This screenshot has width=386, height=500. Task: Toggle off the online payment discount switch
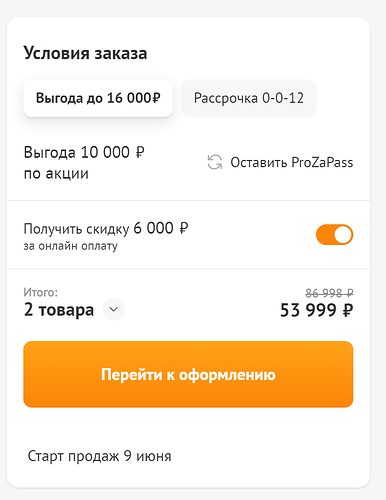(x=334, y=235)
